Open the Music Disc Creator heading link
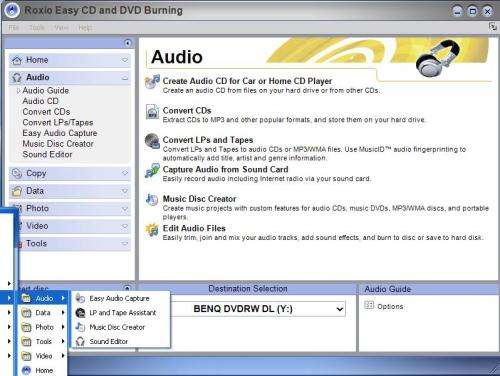This screenshot has width=500, height=376. (x=199, y=199)
